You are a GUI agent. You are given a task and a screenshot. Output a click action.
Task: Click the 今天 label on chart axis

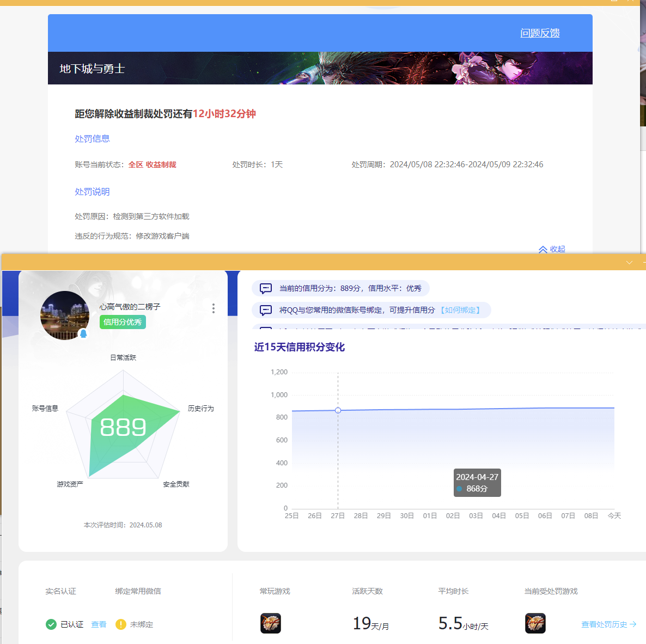pos(614,516)
